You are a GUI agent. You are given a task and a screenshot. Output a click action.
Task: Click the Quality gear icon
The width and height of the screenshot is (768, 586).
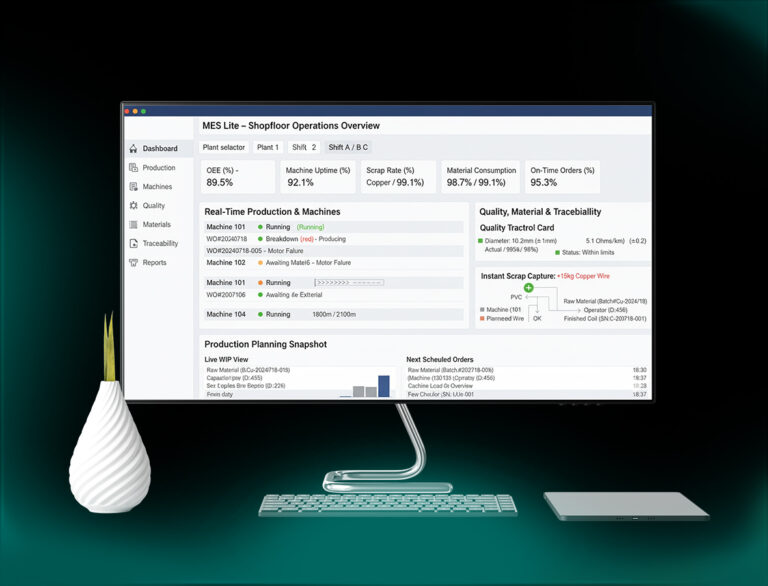click(133, 205)
